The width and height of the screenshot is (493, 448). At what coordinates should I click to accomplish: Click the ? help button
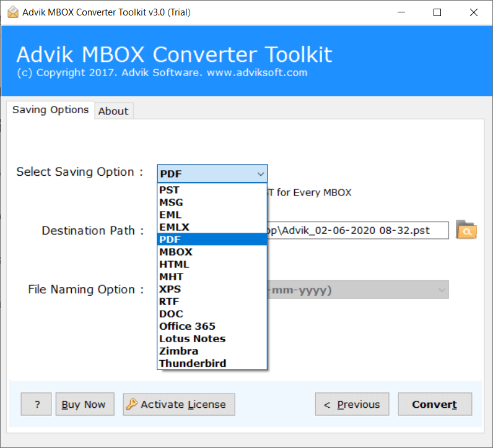click(x=36, y=404)
